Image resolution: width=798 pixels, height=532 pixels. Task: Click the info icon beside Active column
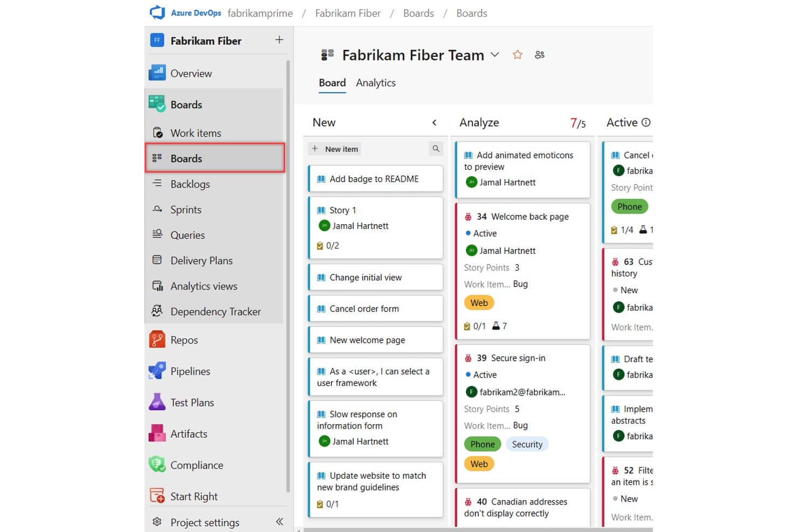click(646, 122)
